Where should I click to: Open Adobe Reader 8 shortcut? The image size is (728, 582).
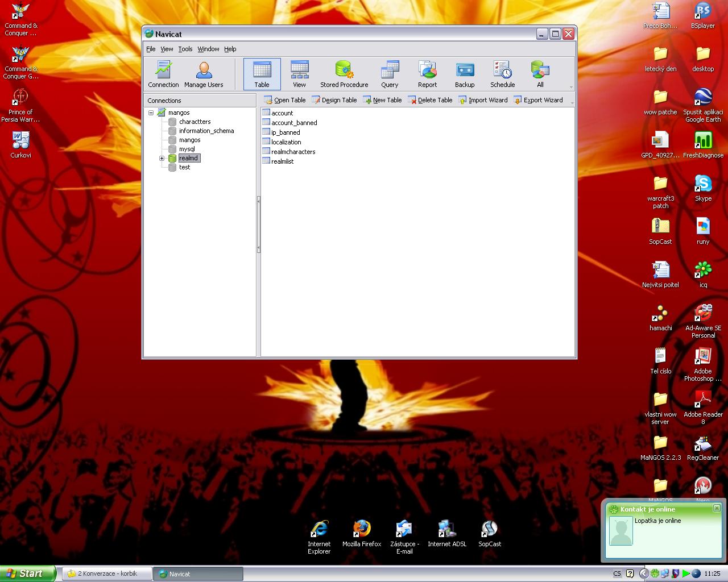pyautogui.click(x=703, y=408)
